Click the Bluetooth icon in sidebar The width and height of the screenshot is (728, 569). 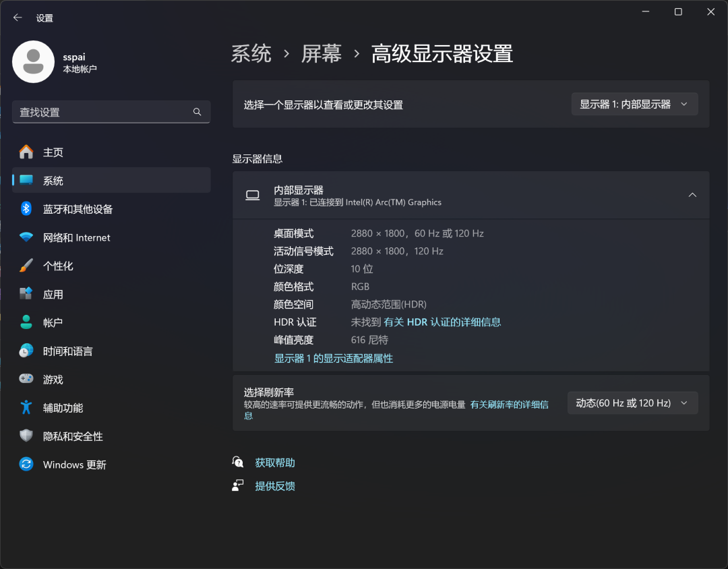pyautogui.click(x=26, y=208)
